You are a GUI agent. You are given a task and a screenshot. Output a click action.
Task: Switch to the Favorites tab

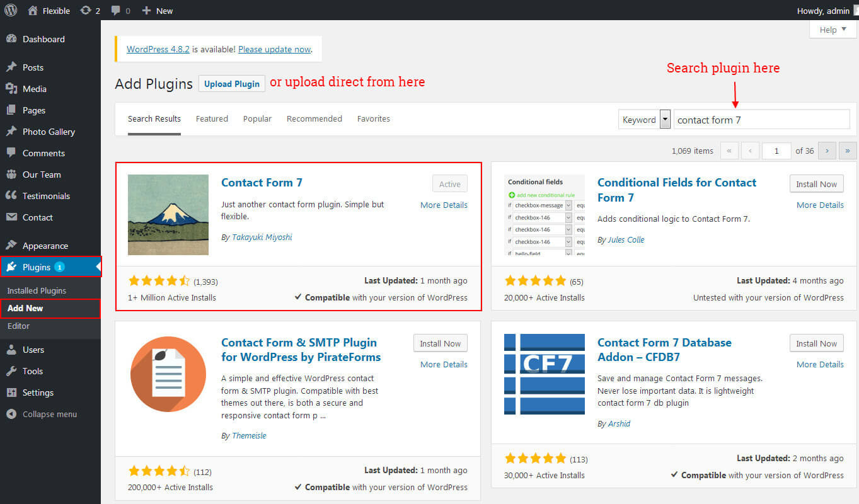[374, 119]
